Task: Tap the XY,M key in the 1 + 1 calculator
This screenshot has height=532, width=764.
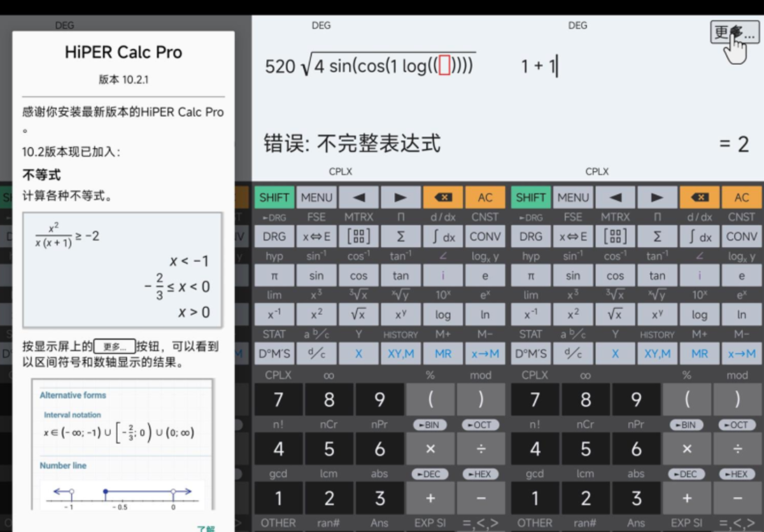Action: [658, 354]
